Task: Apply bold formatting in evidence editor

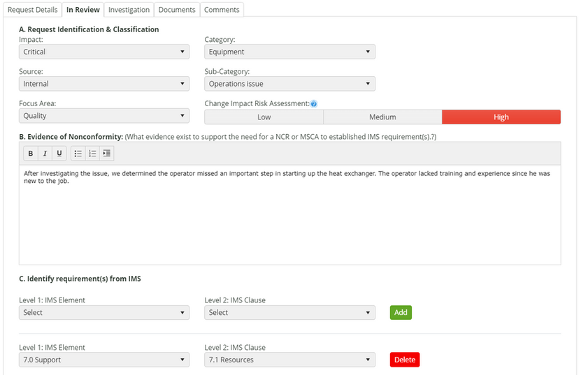Action: (x=31, y=154)
